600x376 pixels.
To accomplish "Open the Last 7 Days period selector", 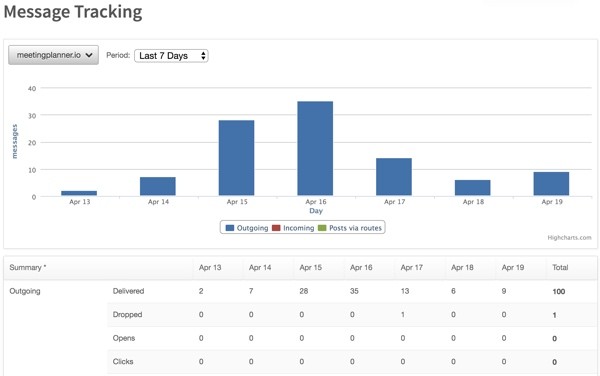I will tap(171, 56).
